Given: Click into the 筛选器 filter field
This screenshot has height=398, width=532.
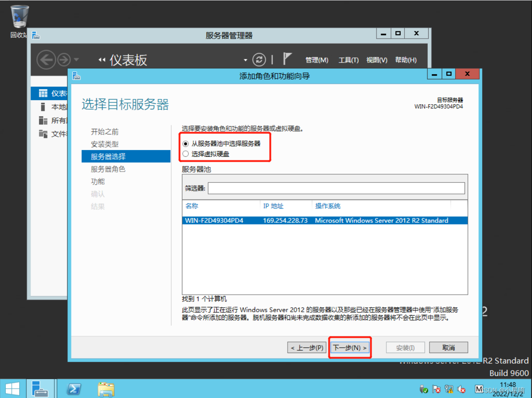Looking at the screenshot, I should [336, 188].
